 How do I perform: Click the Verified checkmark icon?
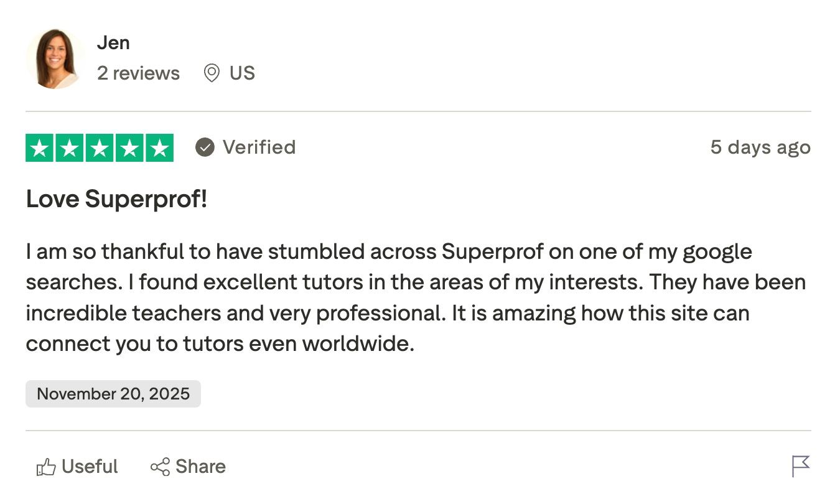point(204,147)
